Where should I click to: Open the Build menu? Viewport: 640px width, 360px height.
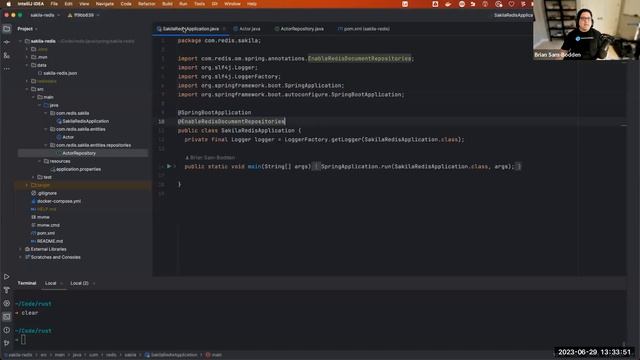(167, 4)
